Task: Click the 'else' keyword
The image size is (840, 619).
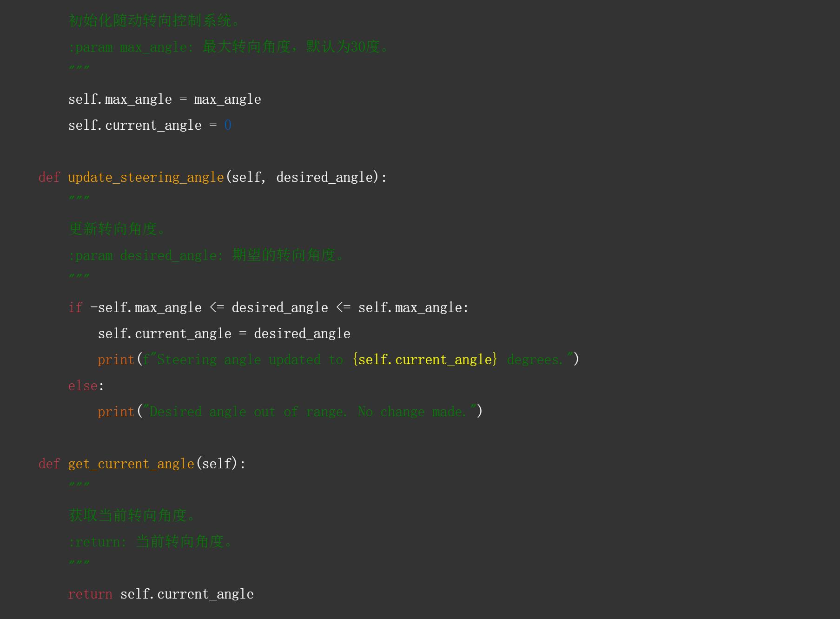Action: click(83, 386)
